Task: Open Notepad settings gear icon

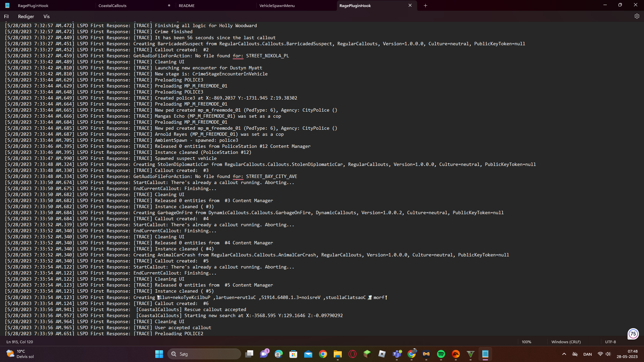Action: click(x=637, y=16)
